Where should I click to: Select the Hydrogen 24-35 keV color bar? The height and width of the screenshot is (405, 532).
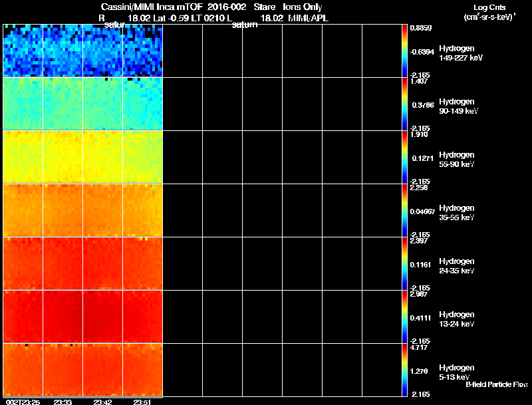point(404,263)
